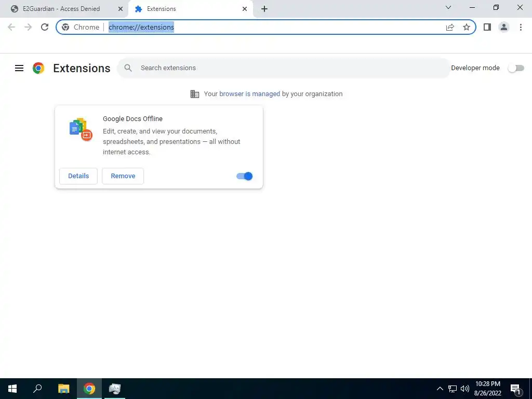Click the managed organization building icon
532x399 pixels.
point(195,94)
